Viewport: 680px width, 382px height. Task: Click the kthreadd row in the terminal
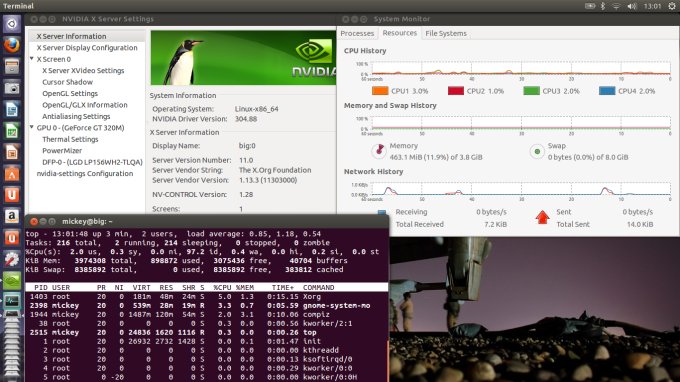click(206, 350)
